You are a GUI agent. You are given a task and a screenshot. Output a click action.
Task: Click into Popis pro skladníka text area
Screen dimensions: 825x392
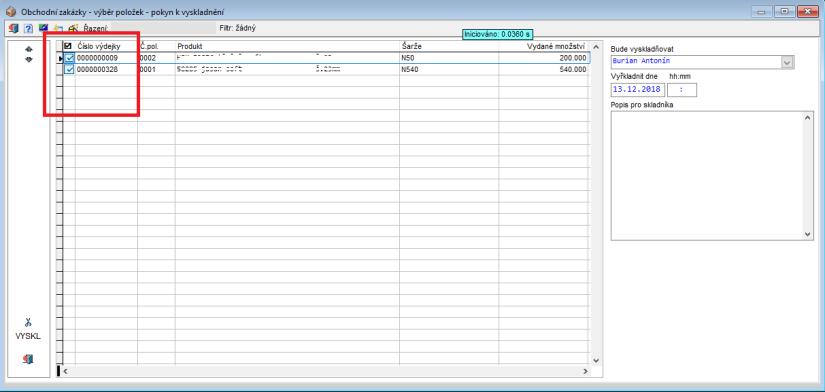707,176
